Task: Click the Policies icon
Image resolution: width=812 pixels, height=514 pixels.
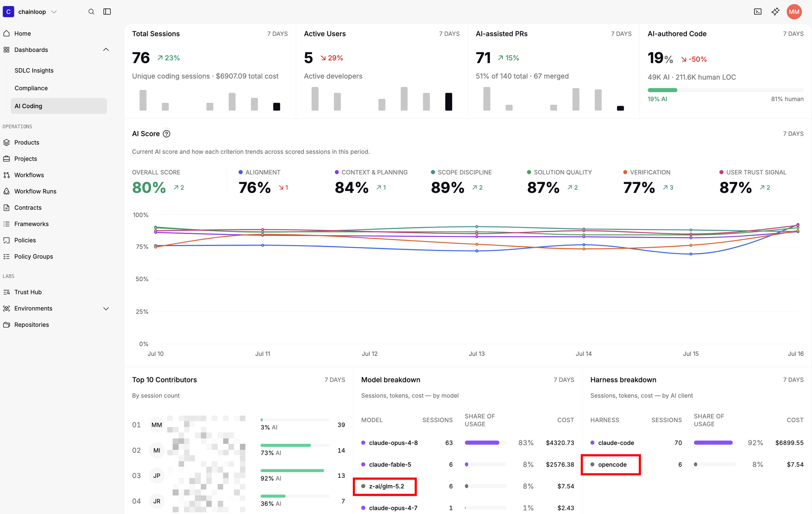Action: coord(6,240)
